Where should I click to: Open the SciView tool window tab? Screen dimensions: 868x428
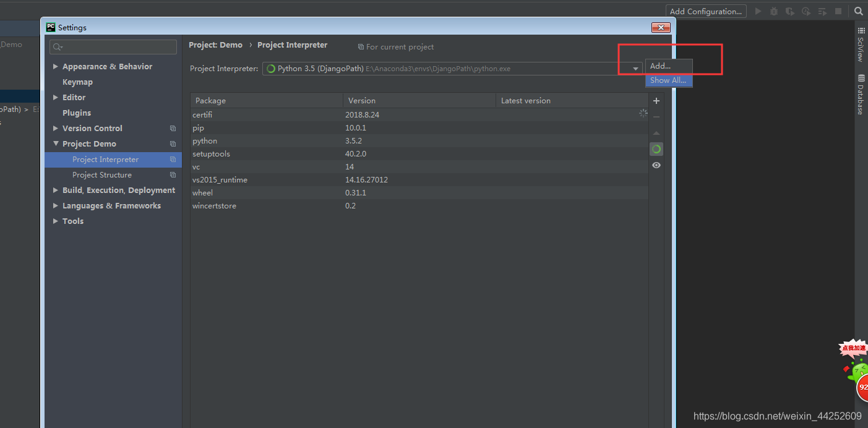[x=861, y=45]
